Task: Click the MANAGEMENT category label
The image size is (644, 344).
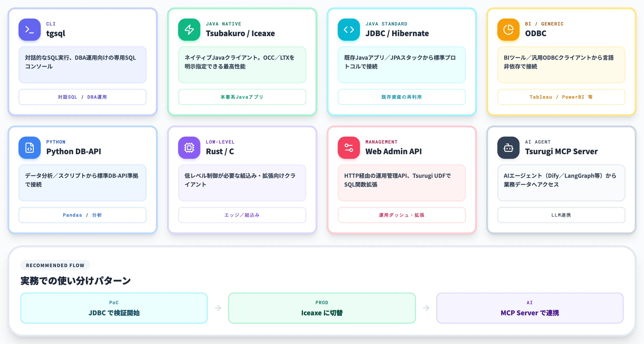Action: click(x=381, y=142)
